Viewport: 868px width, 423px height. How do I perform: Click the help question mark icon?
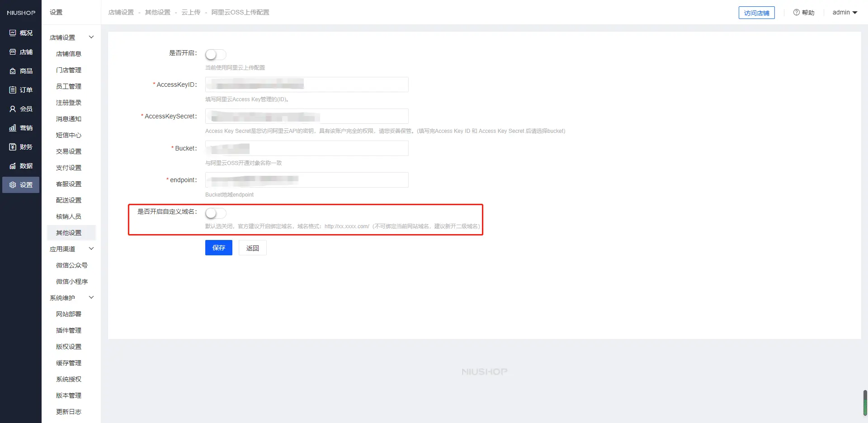(796, 13)
